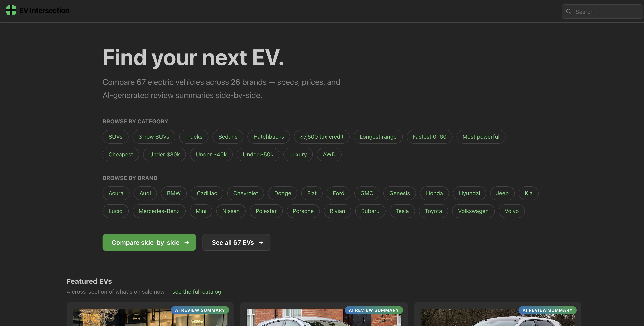Open the third featured EV photo with trees
The width and height of the screenshot is (644, 326).
pyautogui.click(x=497, y=317)
